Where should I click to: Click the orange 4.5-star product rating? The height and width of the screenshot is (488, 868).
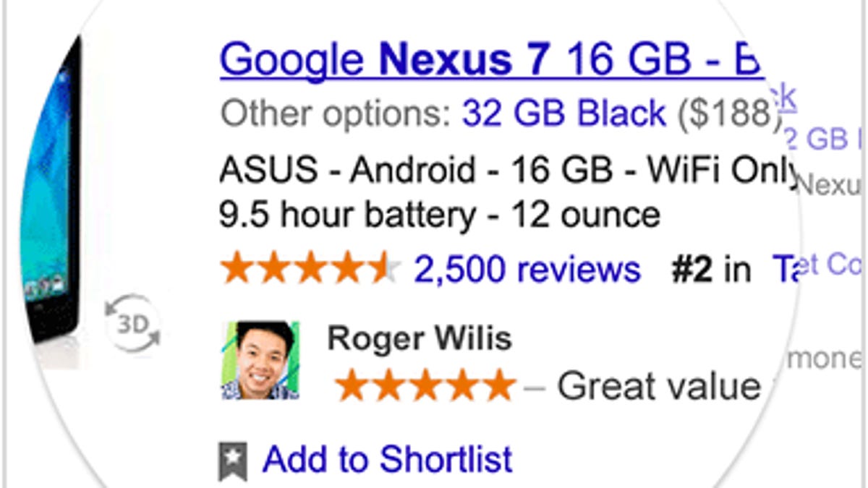coord(310,269)
